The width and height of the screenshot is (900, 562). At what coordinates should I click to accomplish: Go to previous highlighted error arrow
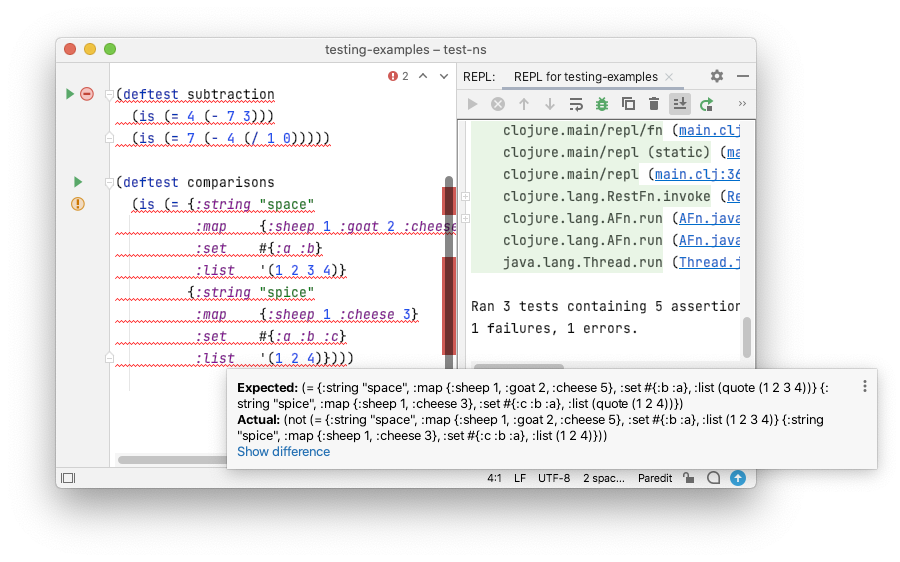click(x=423, y=76)
